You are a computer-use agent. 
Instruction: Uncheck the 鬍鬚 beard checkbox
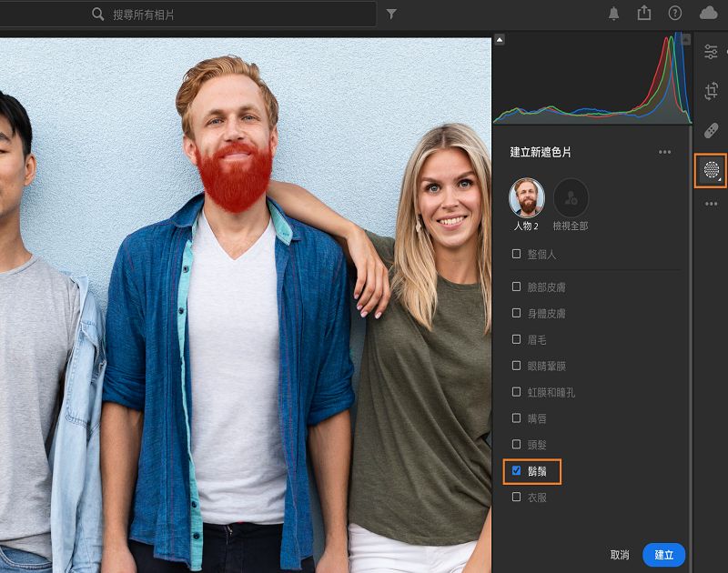coord(516,471)
